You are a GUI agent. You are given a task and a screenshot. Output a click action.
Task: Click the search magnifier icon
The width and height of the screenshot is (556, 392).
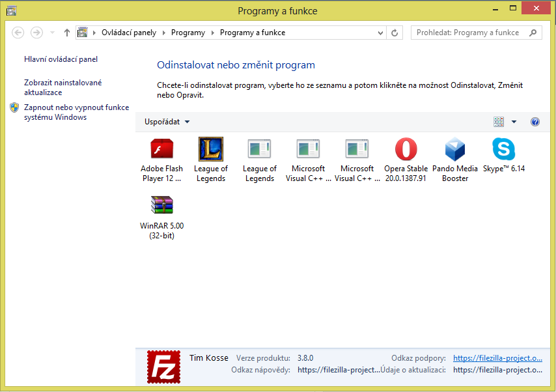click(533, 33)
